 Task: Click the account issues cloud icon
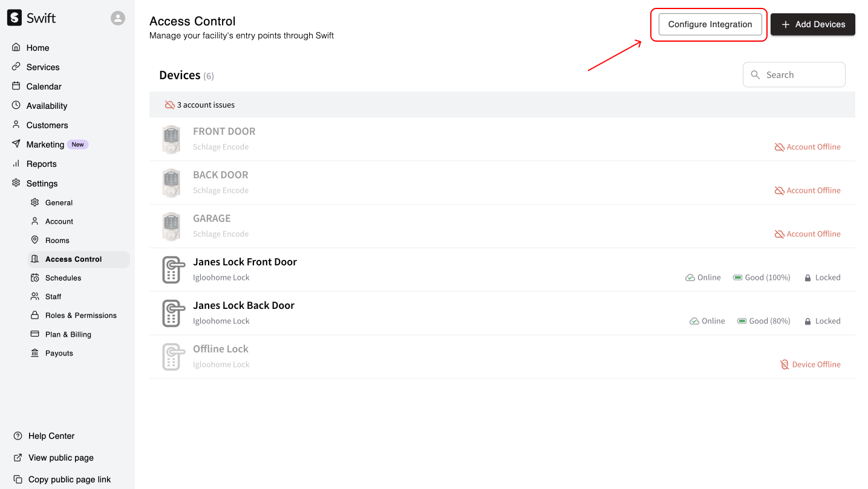click(x=170, y=105)
